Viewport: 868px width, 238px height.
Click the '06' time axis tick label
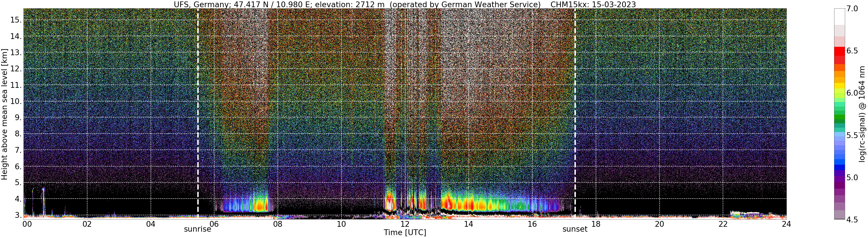214,224
